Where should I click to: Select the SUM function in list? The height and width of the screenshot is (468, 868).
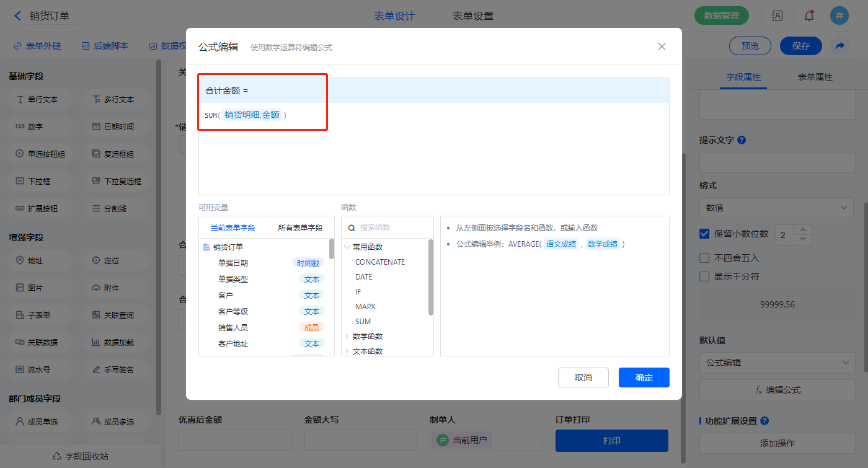point(363,322)
